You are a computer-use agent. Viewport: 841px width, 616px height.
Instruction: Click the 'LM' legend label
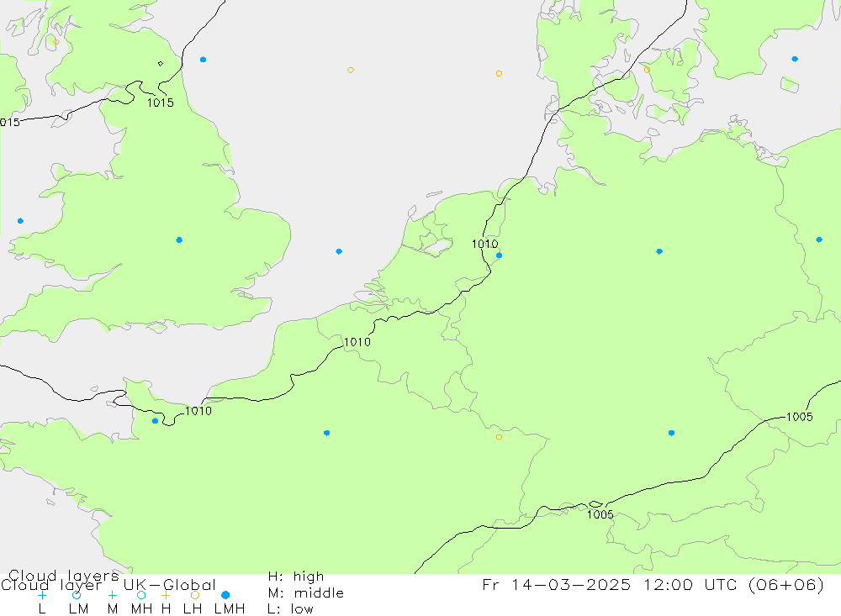click(79, 609)
